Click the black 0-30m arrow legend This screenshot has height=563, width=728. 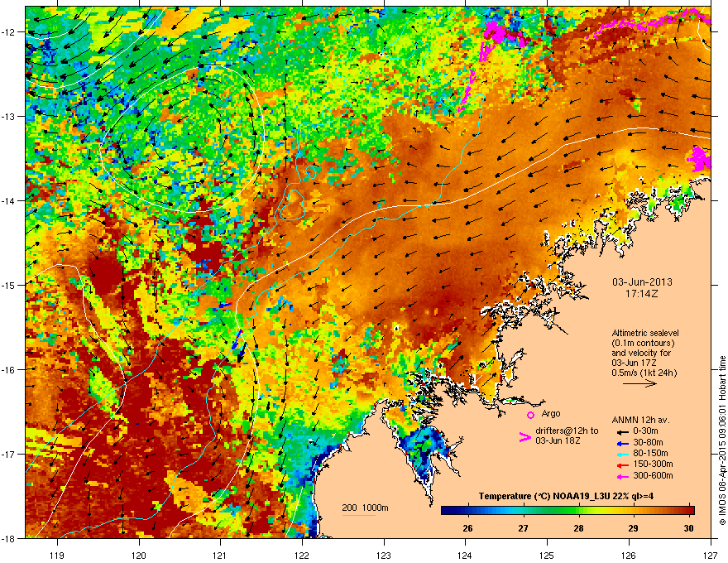coord(621,431)
